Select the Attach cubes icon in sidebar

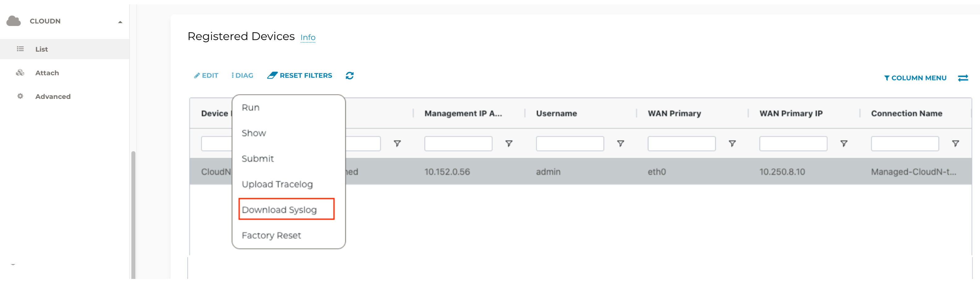[20, 72]
